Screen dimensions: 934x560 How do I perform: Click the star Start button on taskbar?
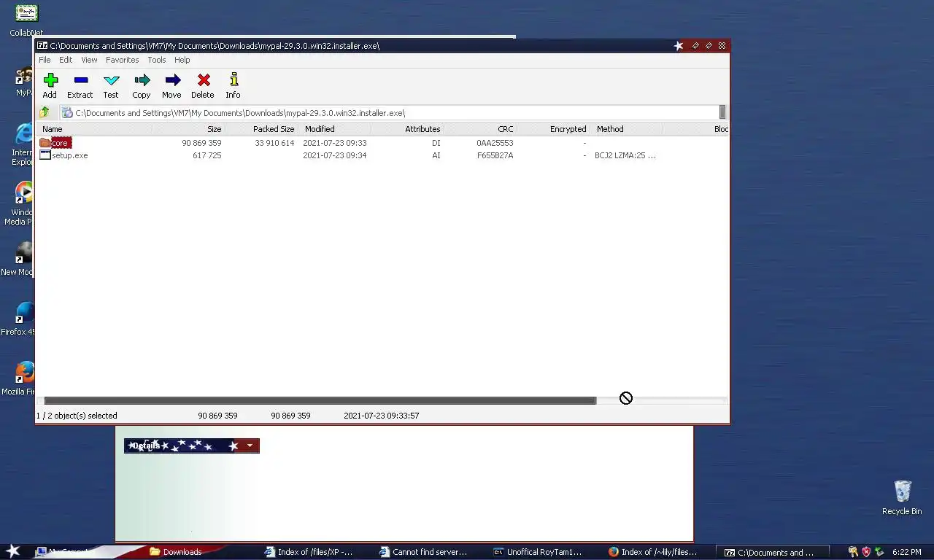pyautogui.click(x=13, y=551)
